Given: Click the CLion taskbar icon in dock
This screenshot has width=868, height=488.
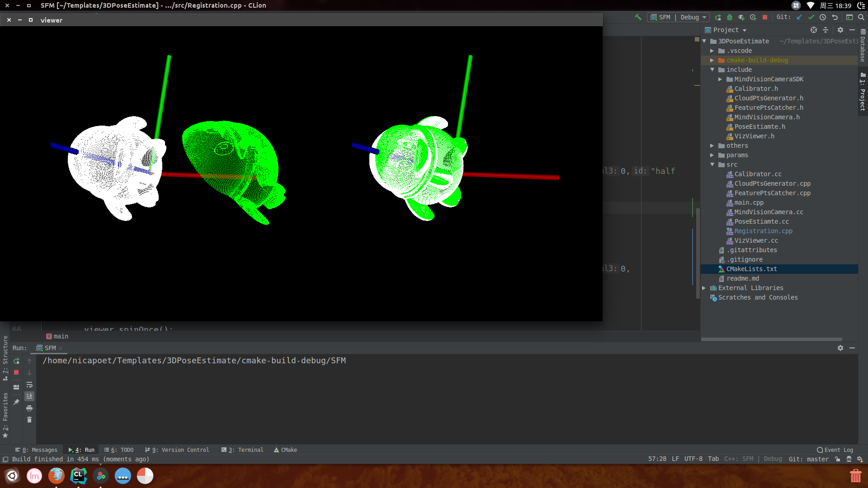Looking at the screenshot, I should pos(78,475).
